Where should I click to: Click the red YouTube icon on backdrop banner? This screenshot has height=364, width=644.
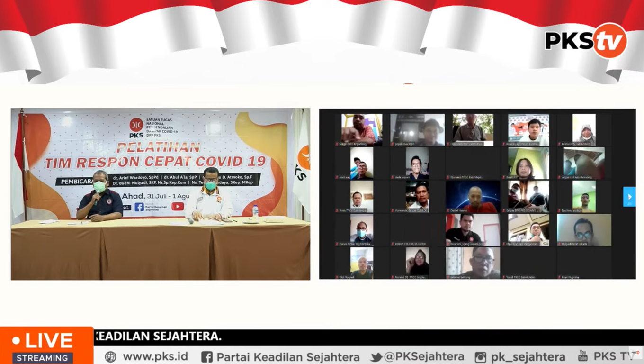tap(178, 206)
